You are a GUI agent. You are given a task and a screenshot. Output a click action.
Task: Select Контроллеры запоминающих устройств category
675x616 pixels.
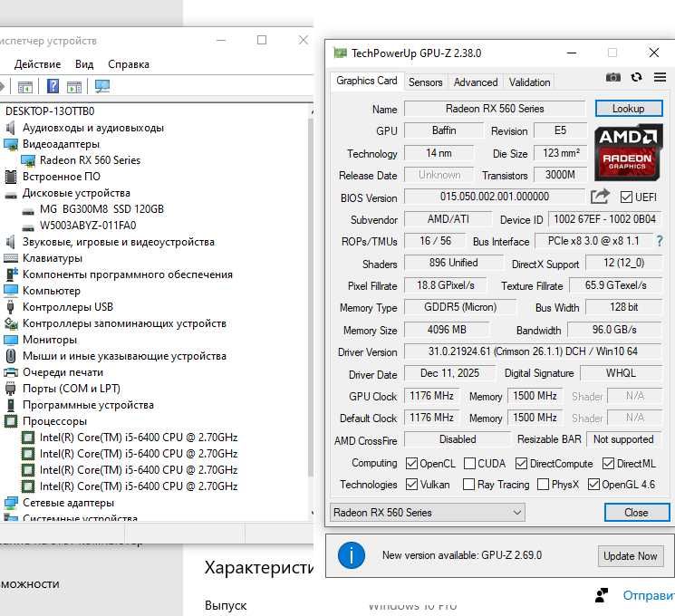coord(124,323)
